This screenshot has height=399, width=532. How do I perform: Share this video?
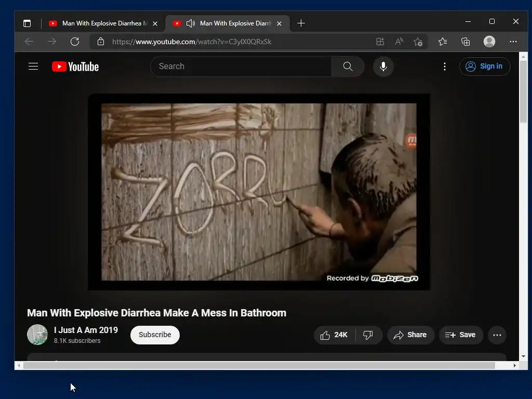pyautogui.click(x=410, y=335)
